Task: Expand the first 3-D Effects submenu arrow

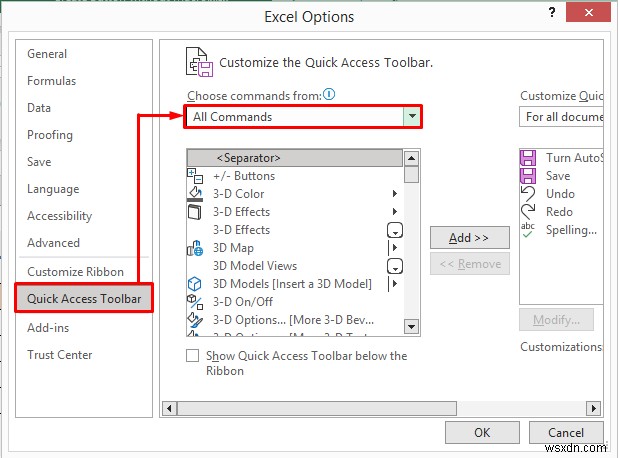Action: (395, 212)
